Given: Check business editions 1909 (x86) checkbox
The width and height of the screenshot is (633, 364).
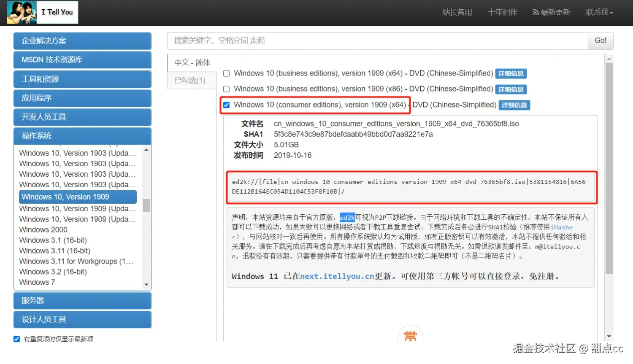Looking at the screenshot, I should [x=226, y=89].
